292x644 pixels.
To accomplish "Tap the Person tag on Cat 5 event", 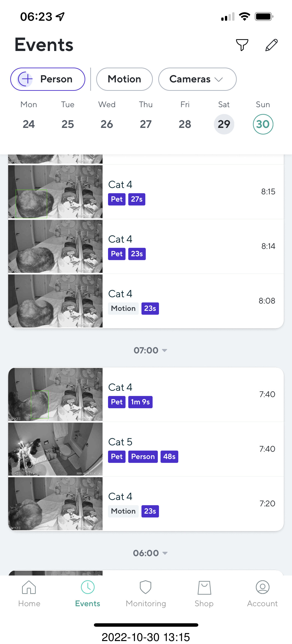I will 143,456.
